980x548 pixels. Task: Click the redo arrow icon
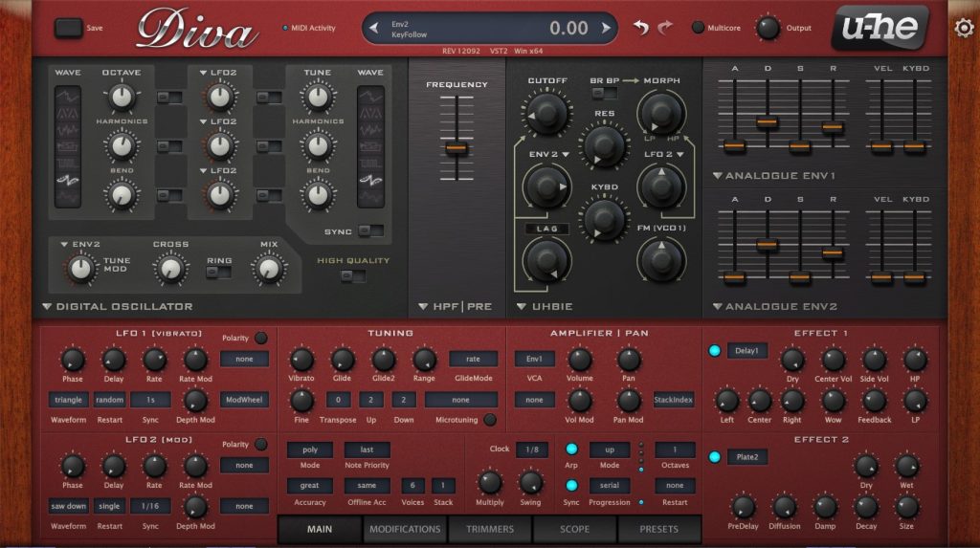click(x=666, y=28)
